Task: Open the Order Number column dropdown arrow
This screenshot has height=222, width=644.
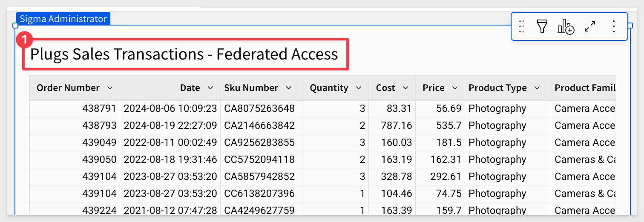Action: point(110,88)
